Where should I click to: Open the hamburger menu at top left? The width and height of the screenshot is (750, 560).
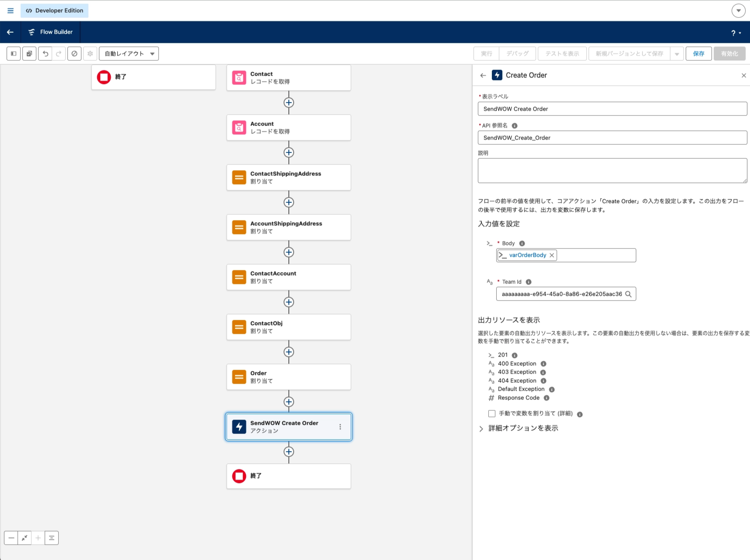pyautogui.click(x=11, y=10)
